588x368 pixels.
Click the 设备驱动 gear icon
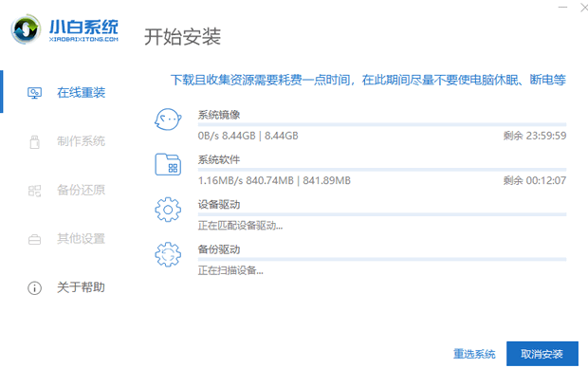point(168,210)
